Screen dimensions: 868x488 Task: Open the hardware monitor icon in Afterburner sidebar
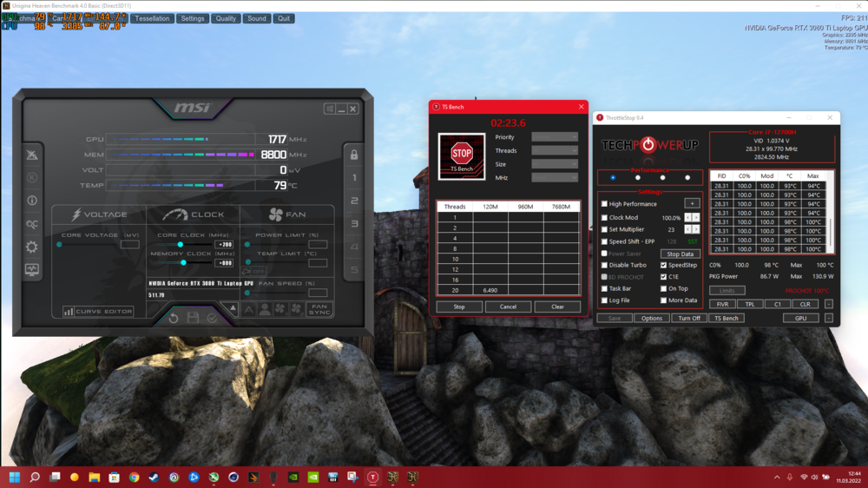(x=32, y=269)
